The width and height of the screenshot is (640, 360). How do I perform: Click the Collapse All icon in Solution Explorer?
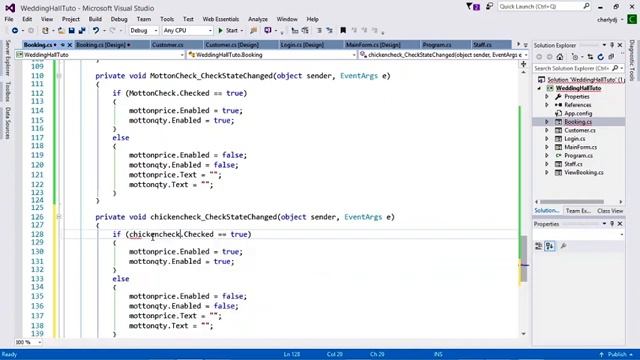[611, 57]
